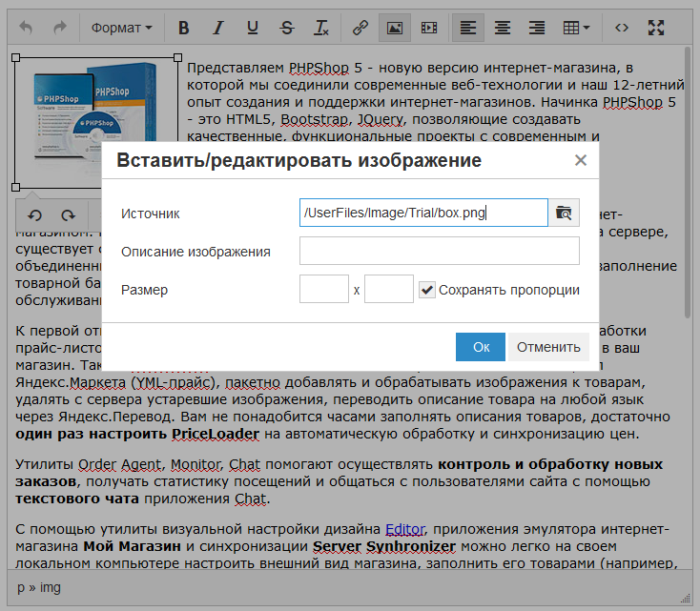The height and width of the screenshot is (611, 700).
Task: Click the Источник source path field
Action: [x=423, y=213]
